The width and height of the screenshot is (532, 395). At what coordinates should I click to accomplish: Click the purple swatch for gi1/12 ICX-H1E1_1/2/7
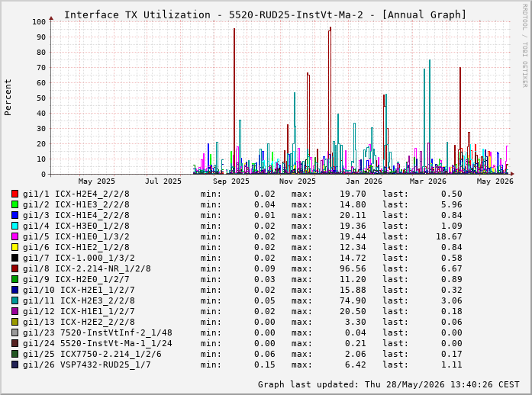15,311
